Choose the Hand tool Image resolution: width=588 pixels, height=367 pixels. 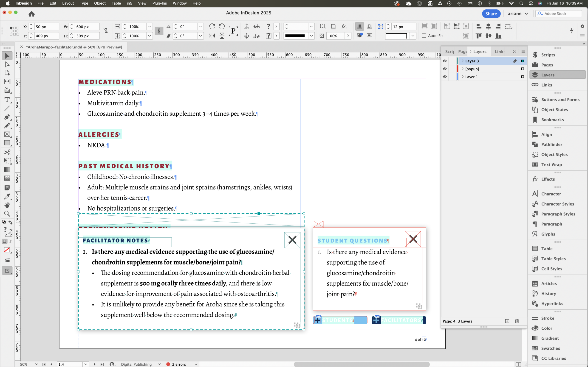7,205
